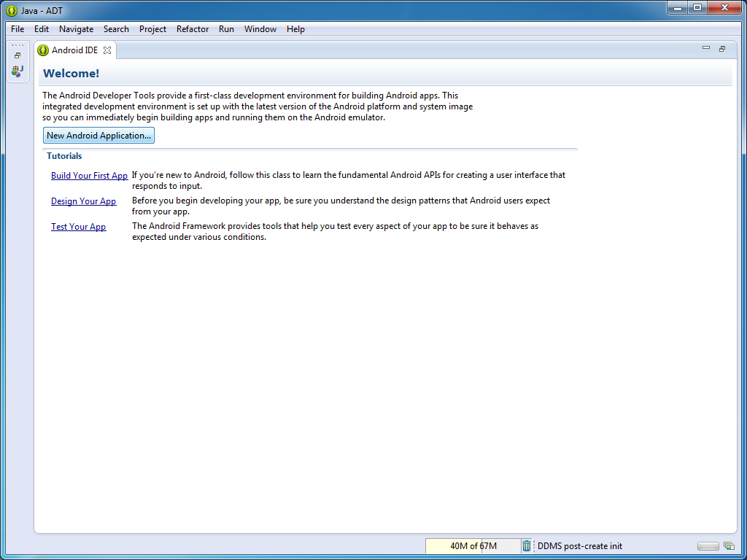Open the Build Your First App tutorial

(x=89, y=176)
